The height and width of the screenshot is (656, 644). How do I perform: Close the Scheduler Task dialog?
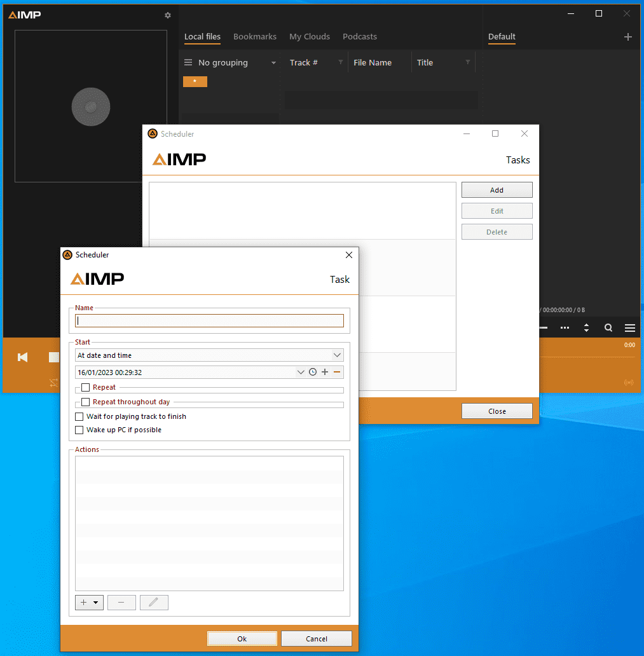tap(349, 255)
